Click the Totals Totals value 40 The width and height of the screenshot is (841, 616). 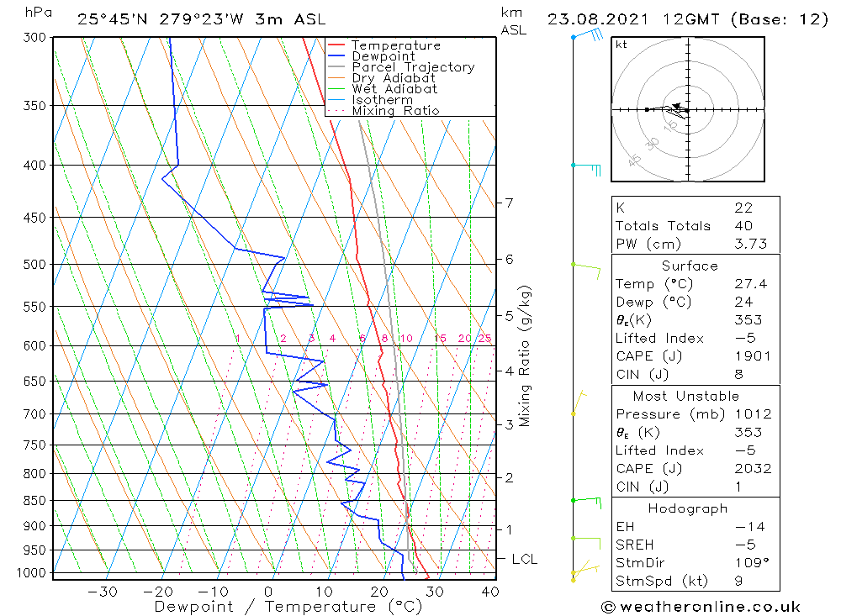pos(743,226)
